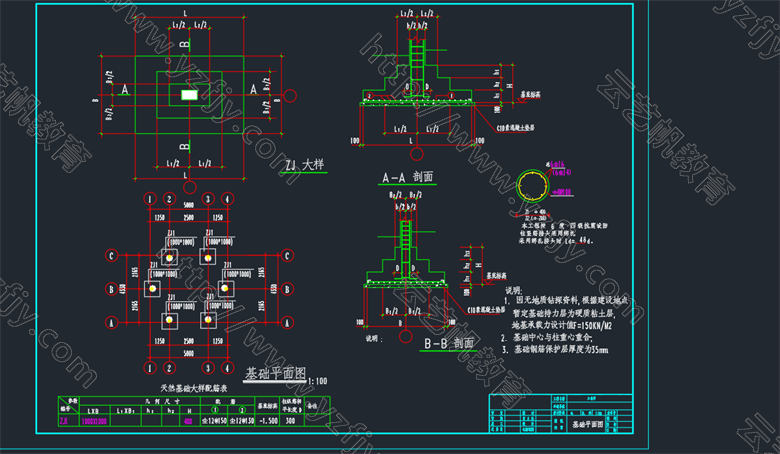780x454 pixels.
Task: Click the red circle below the A-A section
Action: 417,154
